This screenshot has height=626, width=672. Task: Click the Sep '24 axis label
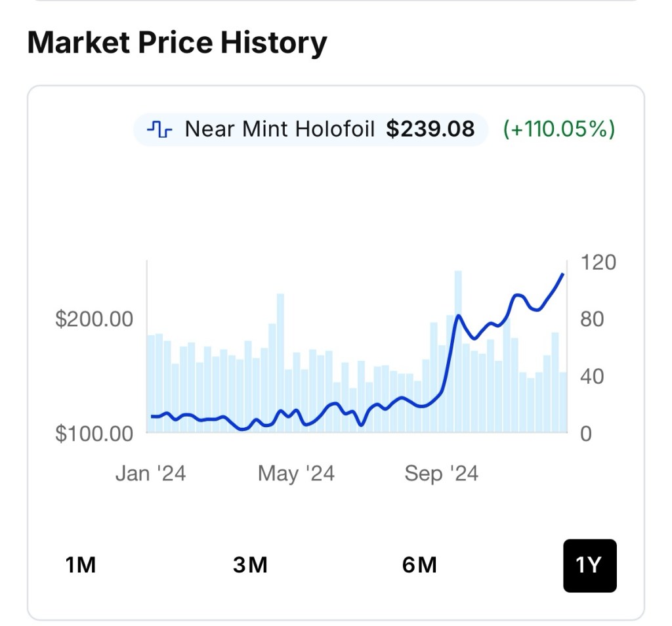[441, 473]
